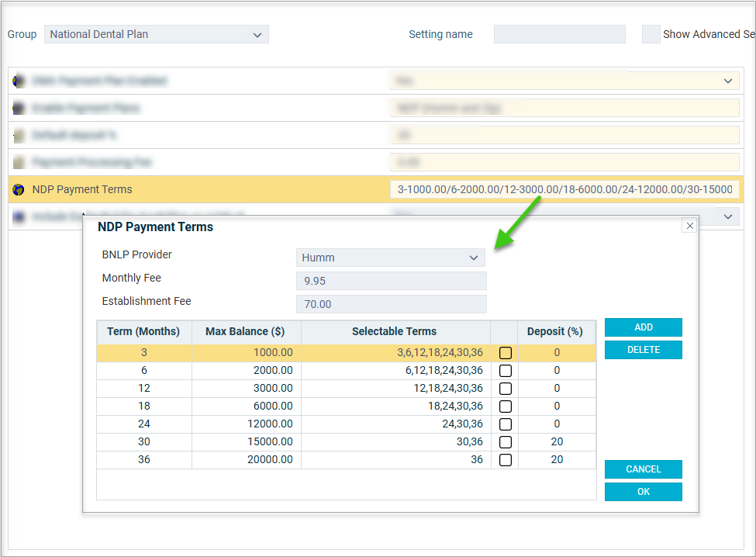This screenshot has height=557, width=756.
Task: Click the NDP Payment Terms value field
Action: click(x=564, y=189)
